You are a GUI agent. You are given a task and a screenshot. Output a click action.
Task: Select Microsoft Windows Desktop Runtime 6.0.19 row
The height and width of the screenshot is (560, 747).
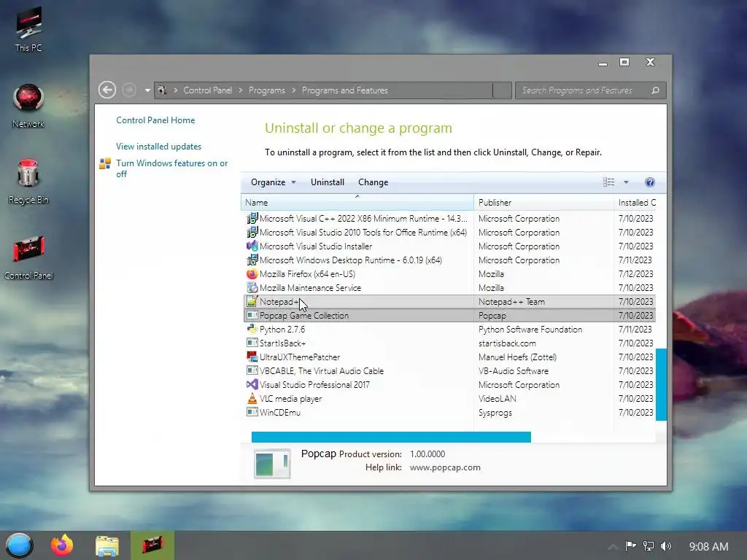pyautogui.click(x=450, y=260)
